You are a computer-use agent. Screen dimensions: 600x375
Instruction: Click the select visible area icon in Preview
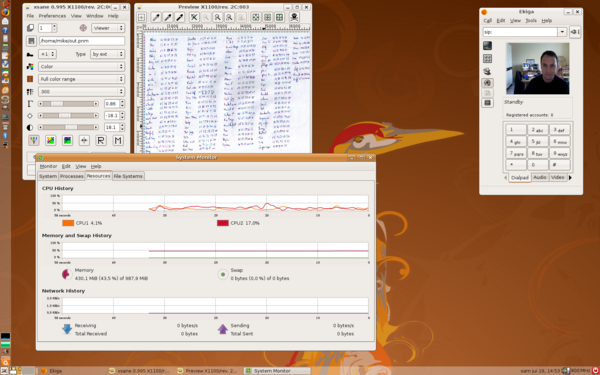[279, 17]
